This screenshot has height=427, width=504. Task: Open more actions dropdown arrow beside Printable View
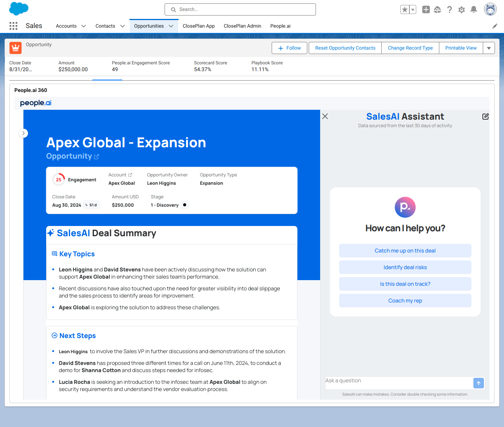point(489,48)
